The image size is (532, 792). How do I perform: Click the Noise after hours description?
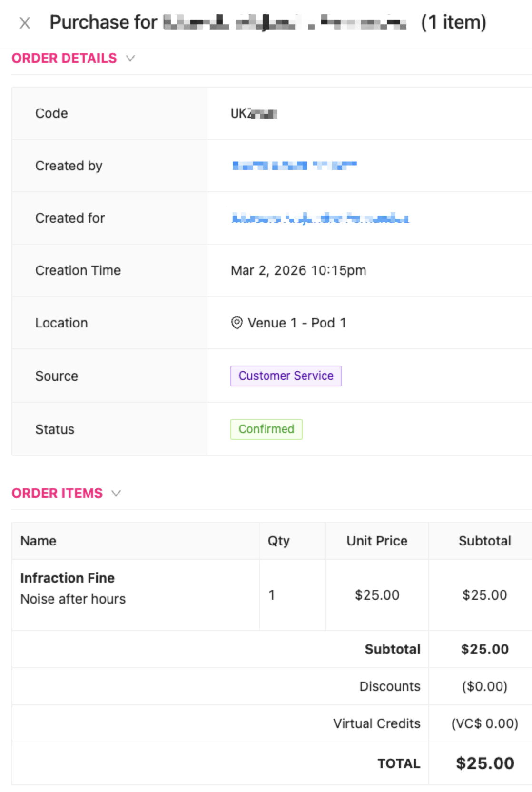coord(73,599)
